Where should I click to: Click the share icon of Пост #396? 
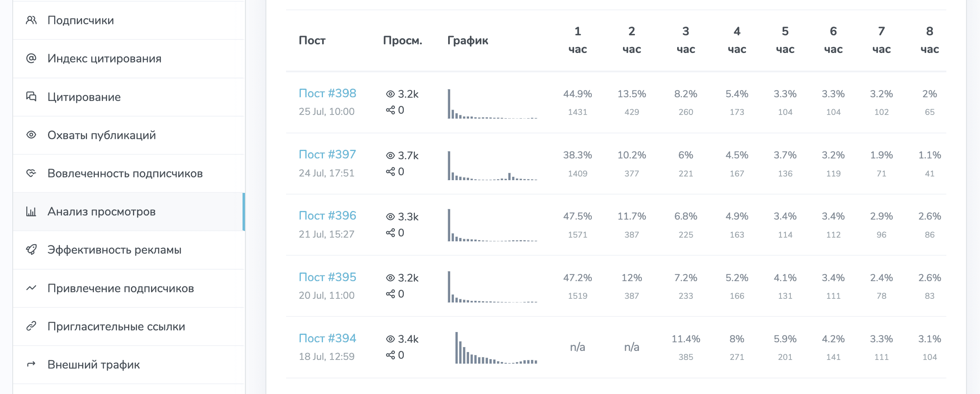click(x=390, y=233)
